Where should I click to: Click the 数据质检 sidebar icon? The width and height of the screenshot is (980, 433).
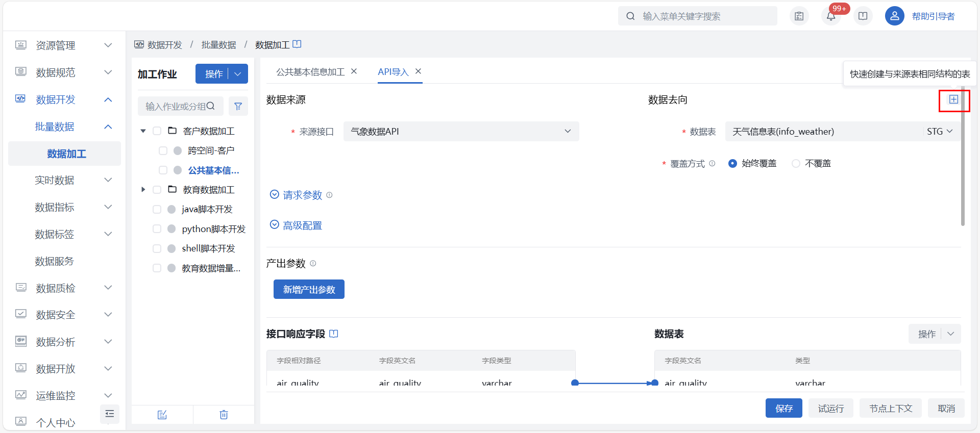tap(21, 288)
